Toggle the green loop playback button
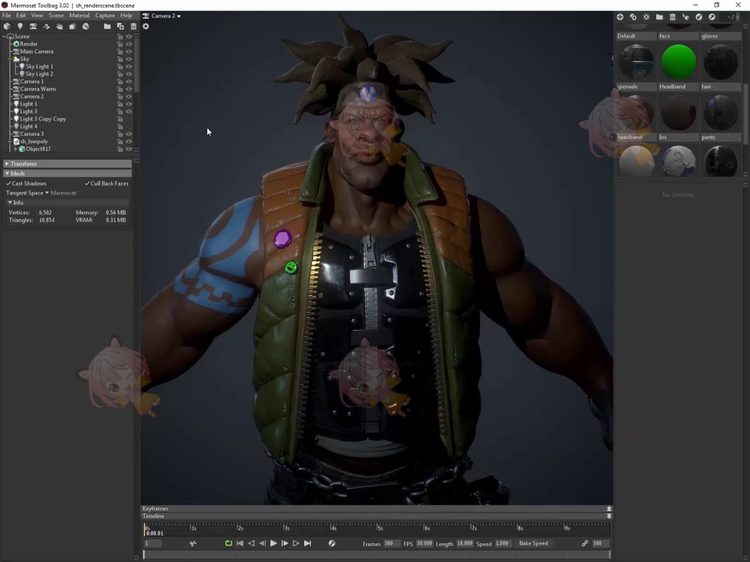Image resolution: width=750 pixels, height=562 pixels. 228,543
